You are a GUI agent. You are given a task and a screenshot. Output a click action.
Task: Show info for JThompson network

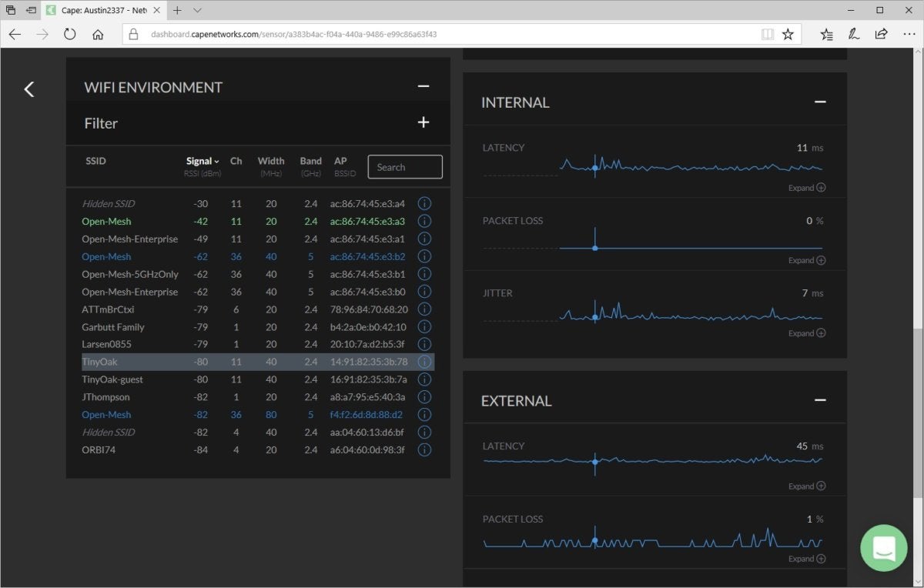click(424, 397)
